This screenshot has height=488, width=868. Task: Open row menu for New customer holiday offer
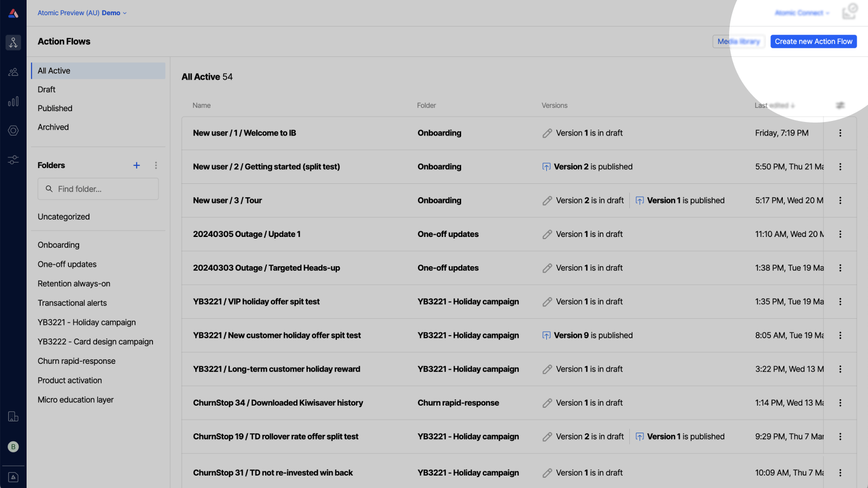pos(840,336)
